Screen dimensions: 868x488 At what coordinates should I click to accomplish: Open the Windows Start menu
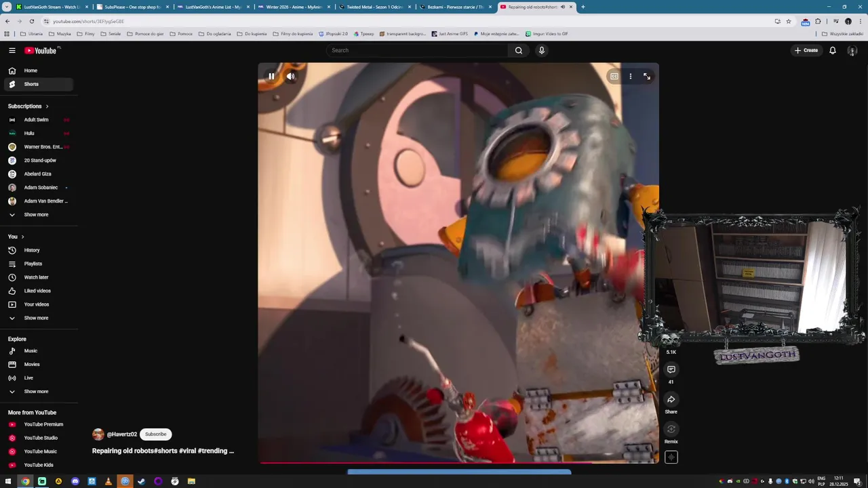tap(8, 481)
